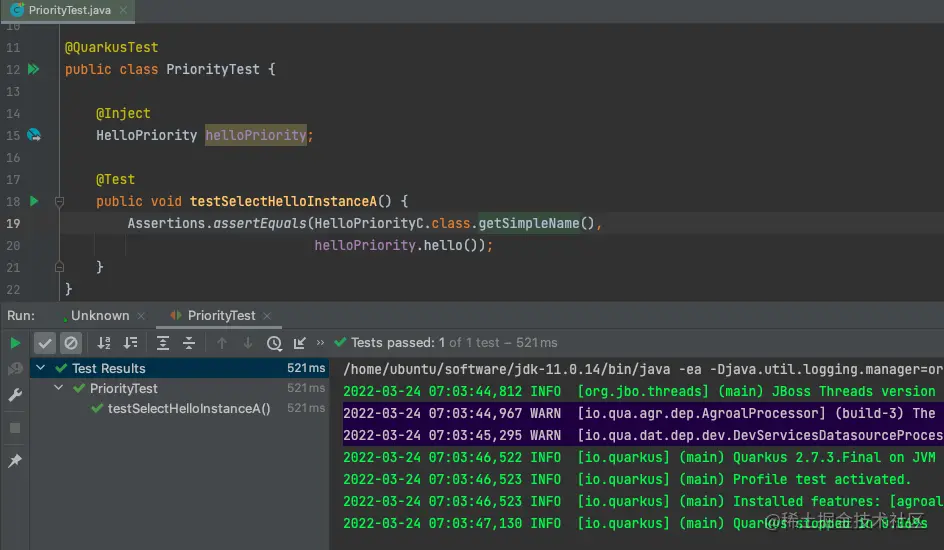944x550 pixels.
Task: Click the AgroalProcessor WARN log line
Action: (642, 413)
